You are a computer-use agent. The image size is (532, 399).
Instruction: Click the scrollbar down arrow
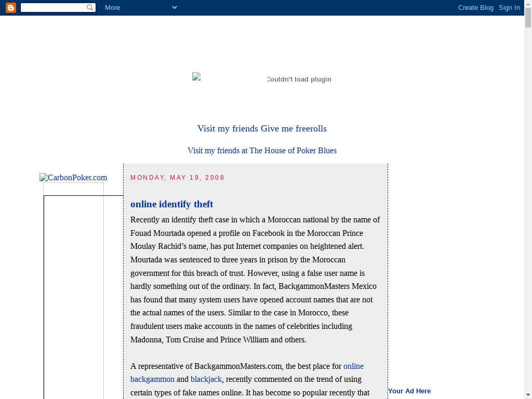528,395
